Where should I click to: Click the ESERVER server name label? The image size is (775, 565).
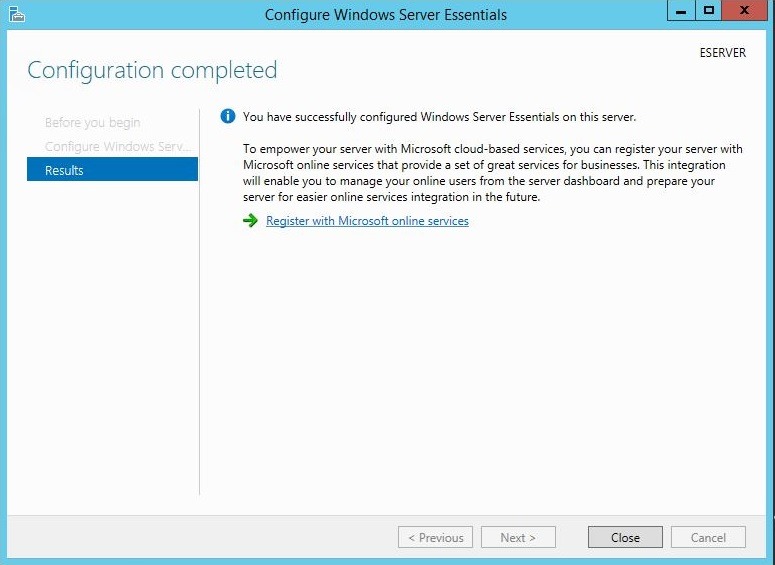pyautogui.click(x=722, y=53)
